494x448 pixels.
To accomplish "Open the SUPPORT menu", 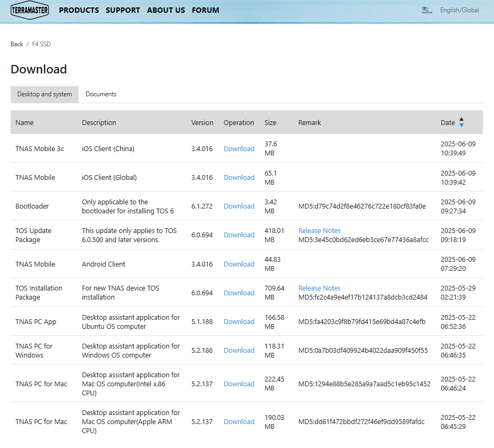I will click(x=123, y=10).
